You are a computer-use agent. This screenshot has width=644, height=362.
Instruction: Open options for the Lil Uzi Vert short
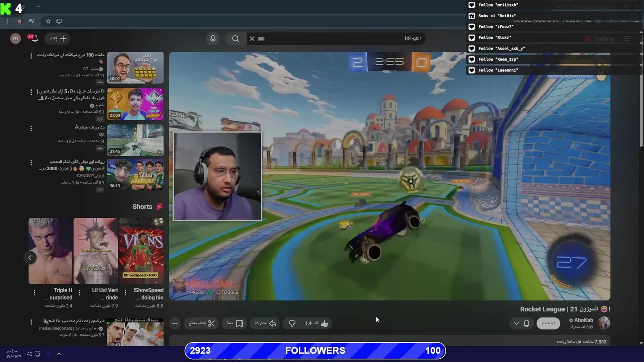click(x=79, y=292)
